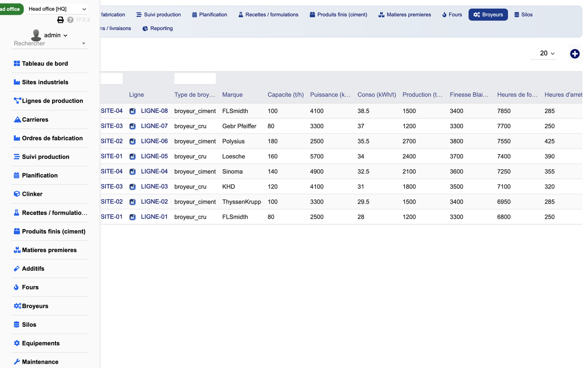Viewport: 588px width, 368px height.
Task: Click the Matieres premieres sidebar icon
Action: [17, 250]
